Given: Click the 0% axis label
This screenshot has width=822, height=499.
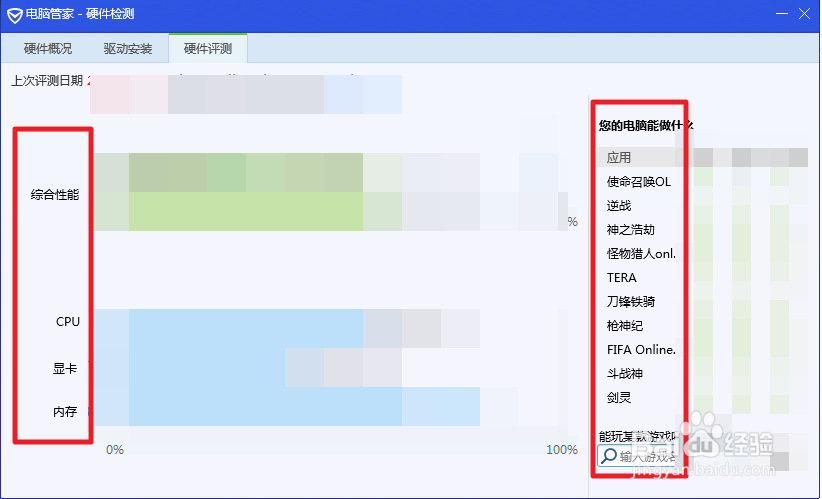Looking at the screenshot, I should (115, 450).
